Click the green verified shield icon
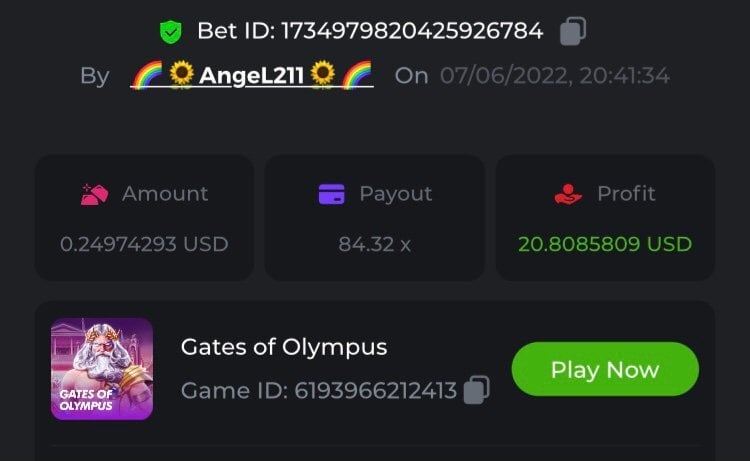This screenshot has height=461, width=750. (171, 32)
